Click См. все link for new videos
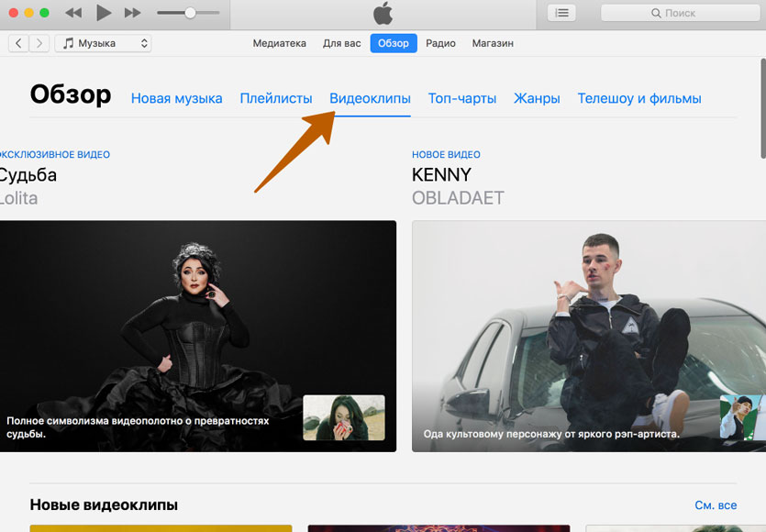Viewport: 766px width, 532px height. coord(716,505)
